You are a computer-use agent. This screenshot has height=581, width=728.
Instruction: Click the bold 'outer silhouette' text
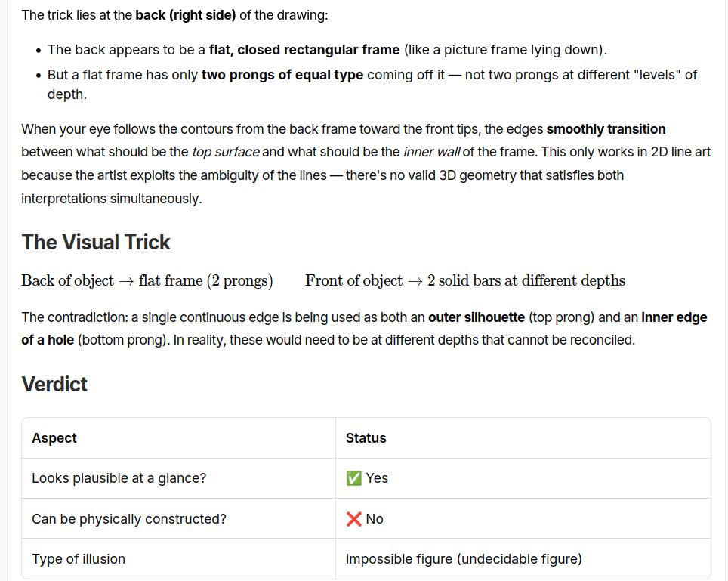pos(477,317)
